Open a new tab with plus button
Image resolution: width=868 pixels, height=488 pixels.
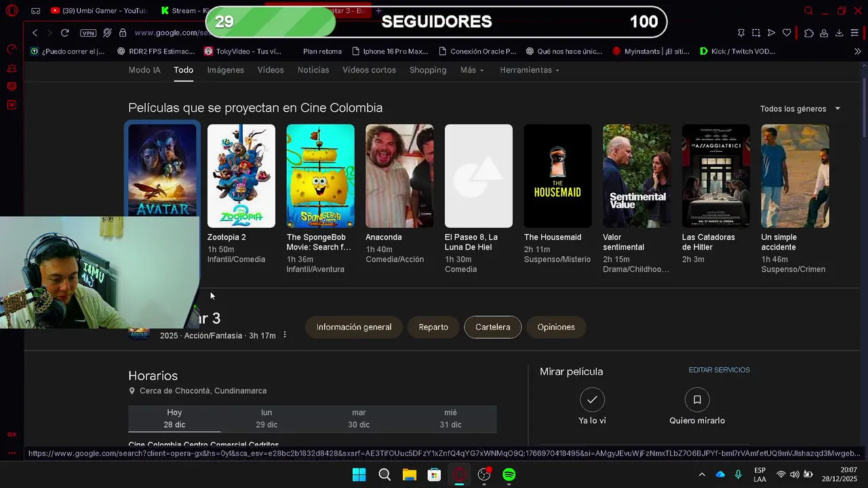378,11
